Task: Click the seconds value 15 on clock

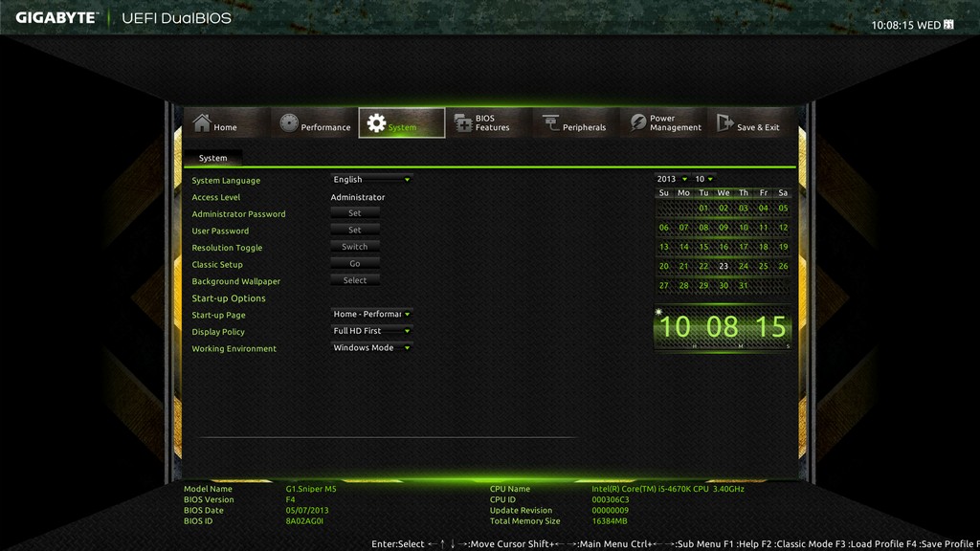Action: (770, 327)
